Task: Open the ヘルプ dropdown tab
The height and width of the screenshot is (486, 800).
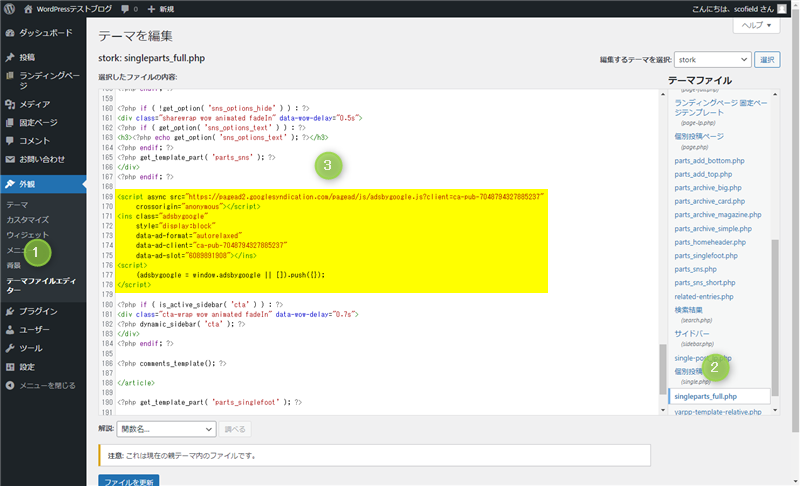Action: click(756, 25)
